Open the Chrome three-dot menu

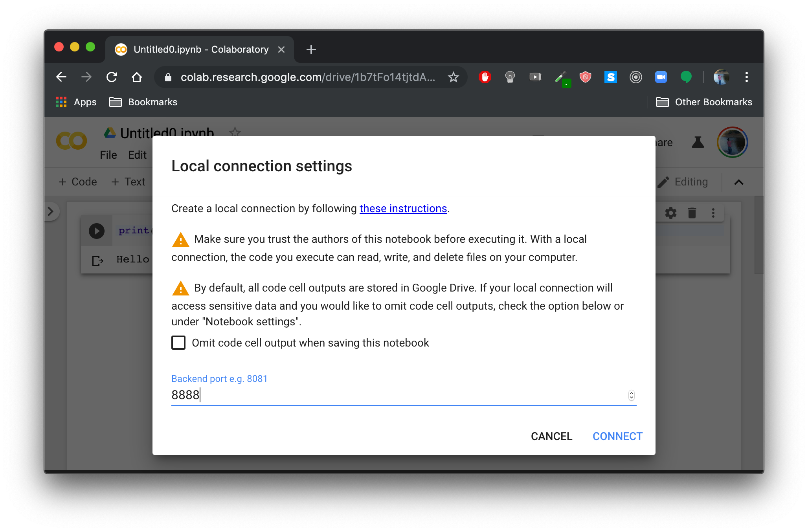[x=746, y=77]
